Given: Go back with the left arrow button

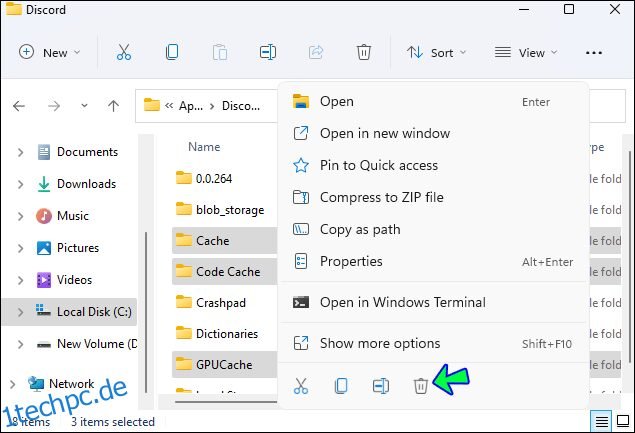Looking at the screenshot, I should pos(19,106).
